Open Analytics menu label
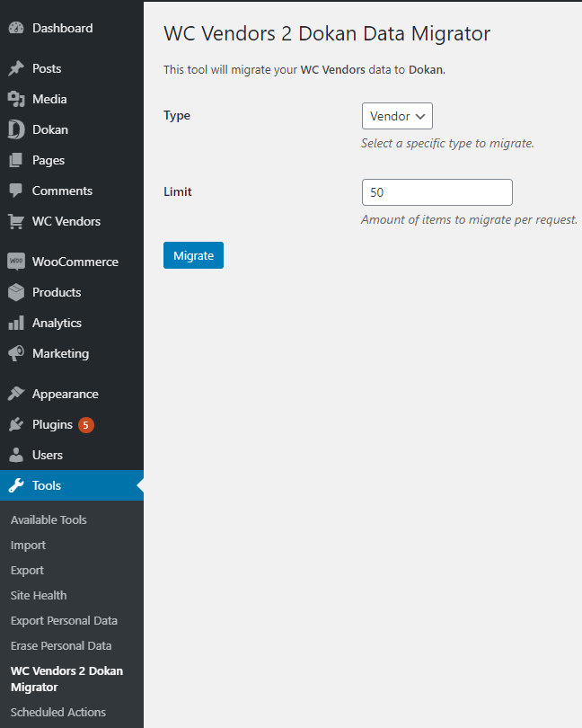582x728 pixels. (57, 324)
